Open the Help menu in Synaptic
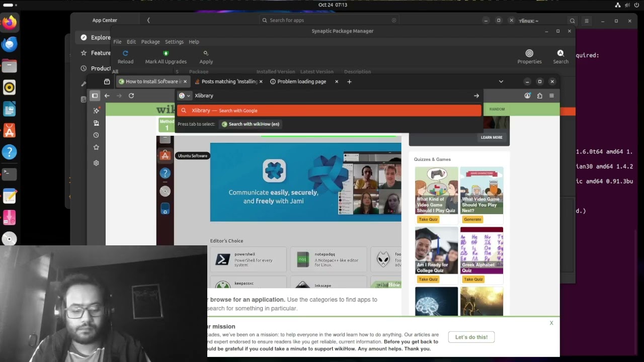The width and height of the screenshot is (644, 362). [x=194, y=42]
